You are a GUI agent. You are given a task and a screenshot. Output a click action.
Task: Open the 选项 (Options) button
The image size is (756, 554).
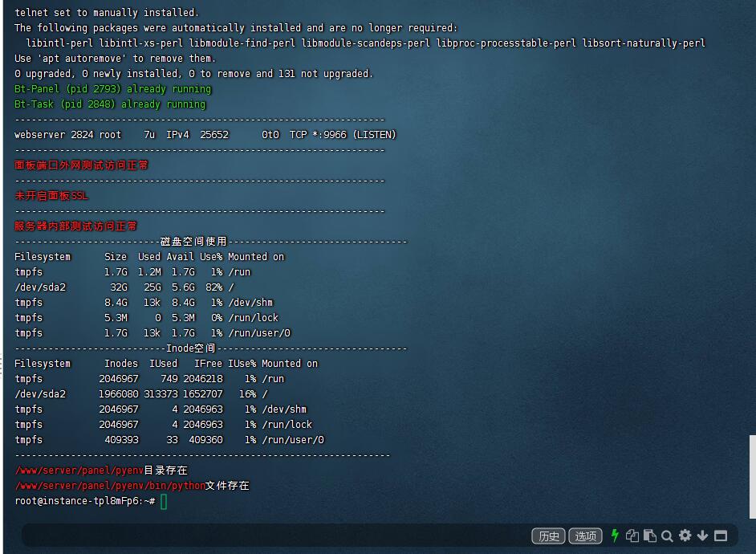coord(585,536)
